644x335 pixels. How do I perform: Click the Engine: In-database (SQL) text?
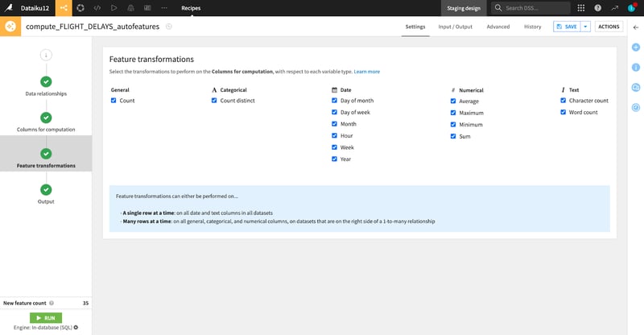43,328
